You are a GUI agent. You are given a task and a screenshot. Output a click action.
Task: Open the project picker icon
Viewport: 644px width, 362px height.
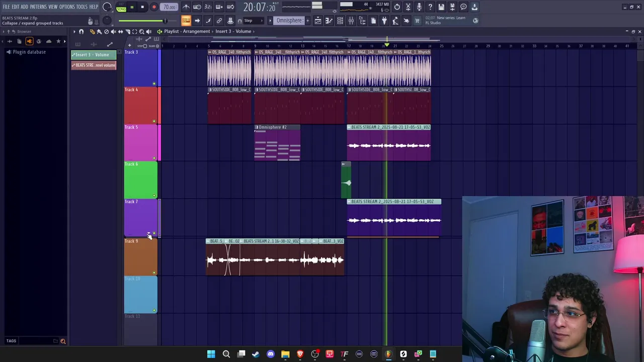pyautogui.click(x=373, y=21)
